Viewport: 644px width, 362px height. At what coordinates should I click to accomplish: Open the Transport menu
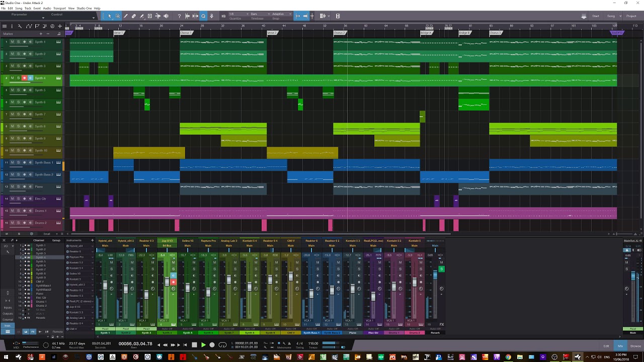[x=59, y=9]
